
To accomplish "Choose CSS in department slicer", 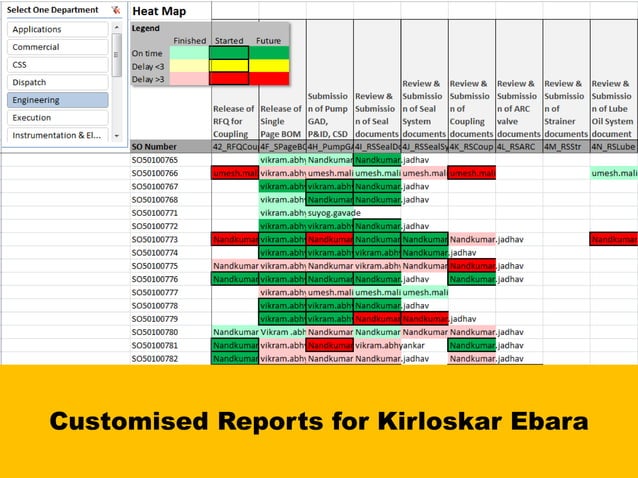I will pos(58,65).
